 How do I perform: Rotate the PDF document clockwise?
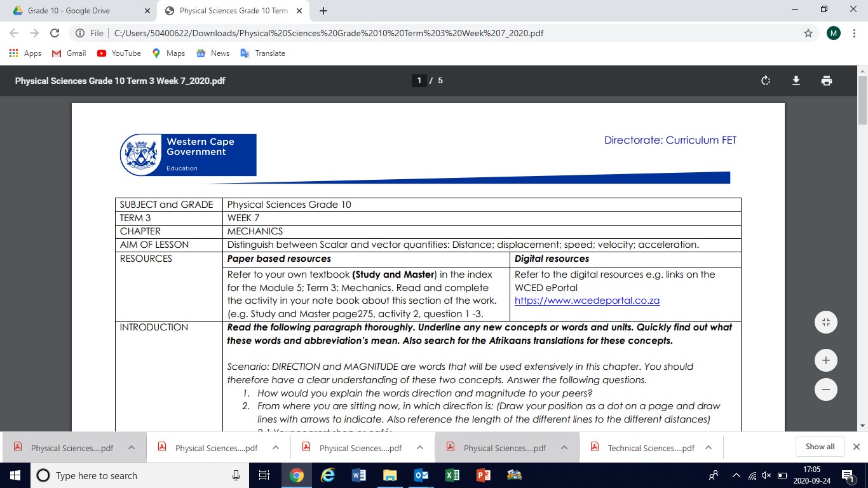coord(766,81)
